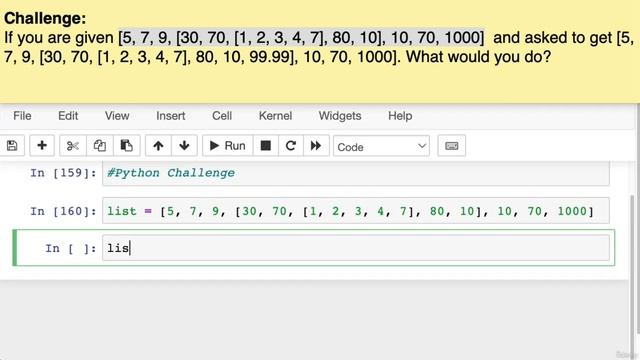Open the Widgets menu
The width and height of the screenshot is (640, 360).
340,116
